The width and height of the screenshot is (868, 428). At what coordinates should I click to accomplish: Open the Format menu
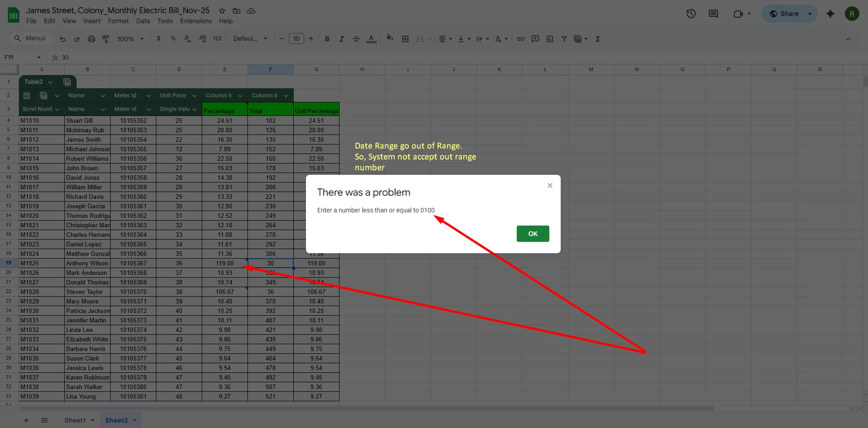(x=118, y=21)
